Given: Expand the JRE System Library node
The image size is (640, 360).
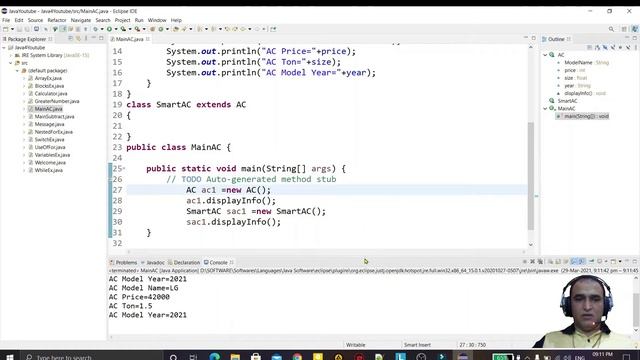Looking at the screenshot, I should coord(11,55).
